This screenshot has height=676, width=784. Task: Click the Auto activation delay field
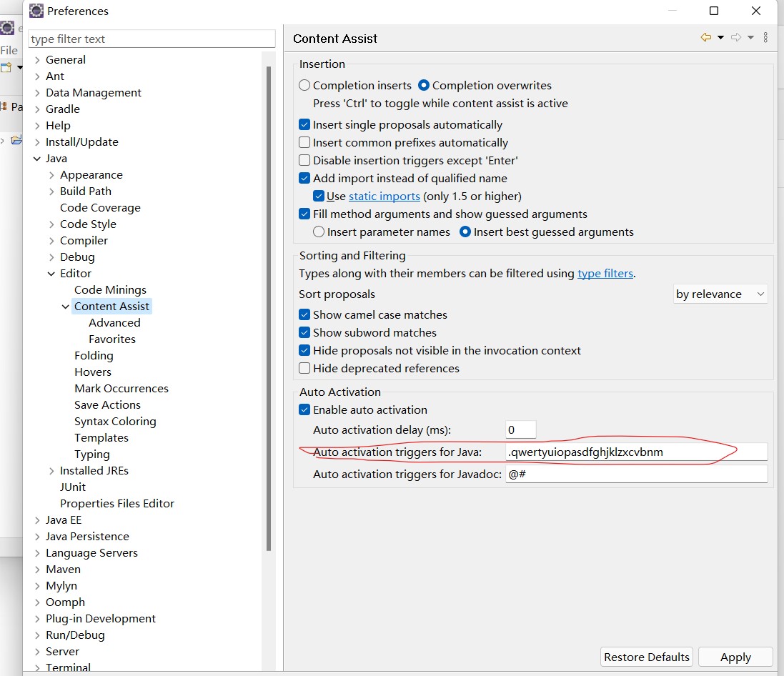point(520,430)
